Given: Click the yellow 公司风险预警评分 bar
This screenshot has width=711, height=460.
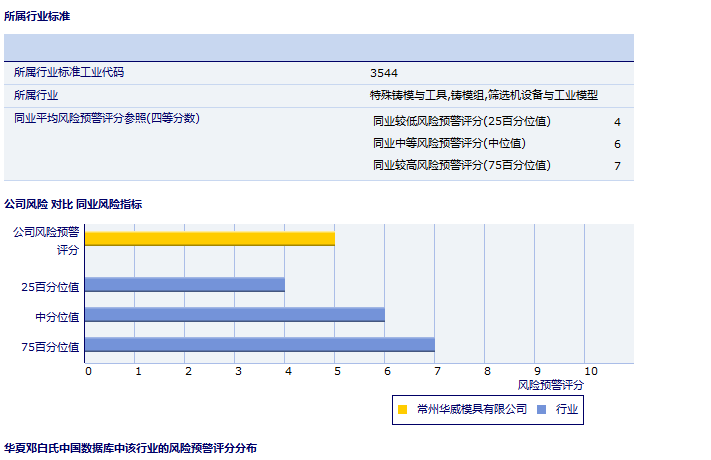Looking at the screenshot, I should pos(209,238).
